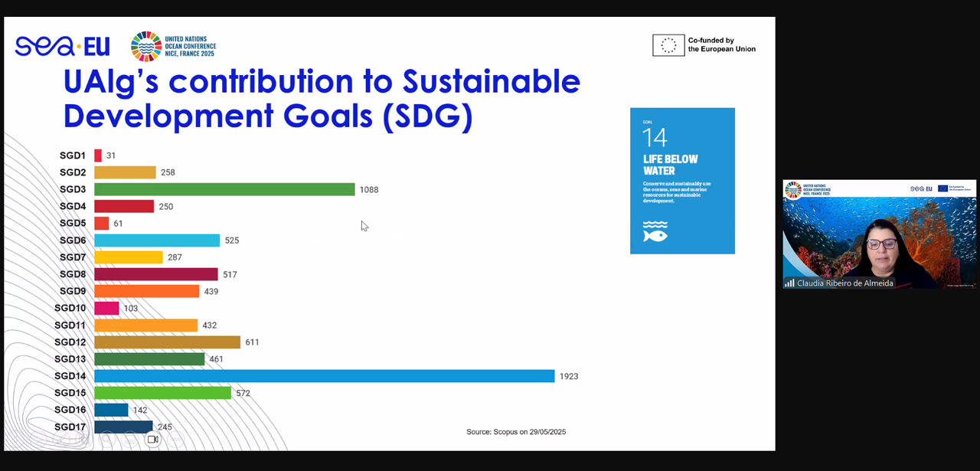Click the European Union flag emblem

(x=668, y=45)
